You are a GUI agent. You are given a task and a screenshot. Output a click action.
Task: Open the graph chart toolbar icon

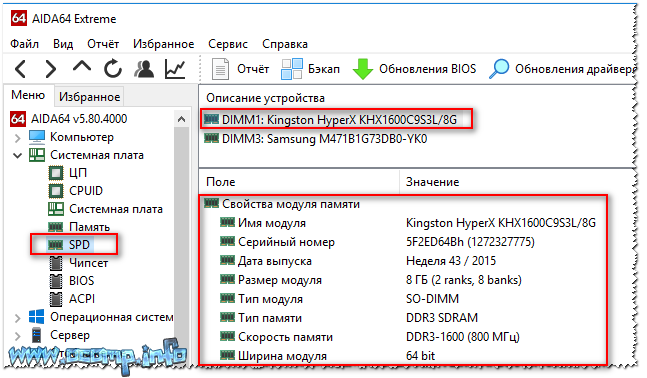tap(175, 69)
